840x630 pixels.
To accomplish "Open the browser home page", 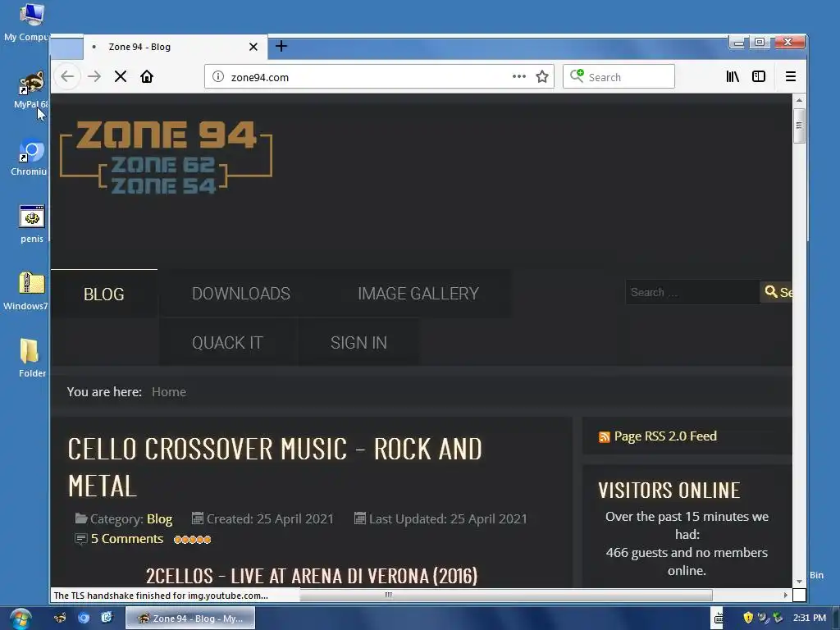I will point(147,76).
